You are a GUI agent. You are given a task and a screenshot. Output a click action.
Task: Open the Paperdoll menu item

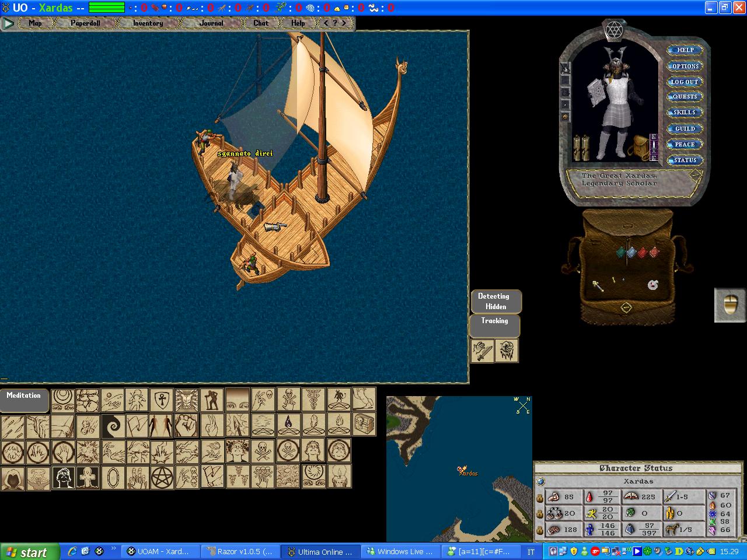click(85, 23)
